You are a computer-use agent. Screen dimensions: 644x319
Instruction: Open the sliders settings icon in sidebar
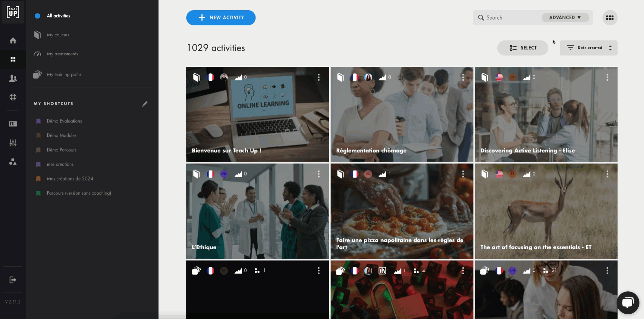[13, 143]
